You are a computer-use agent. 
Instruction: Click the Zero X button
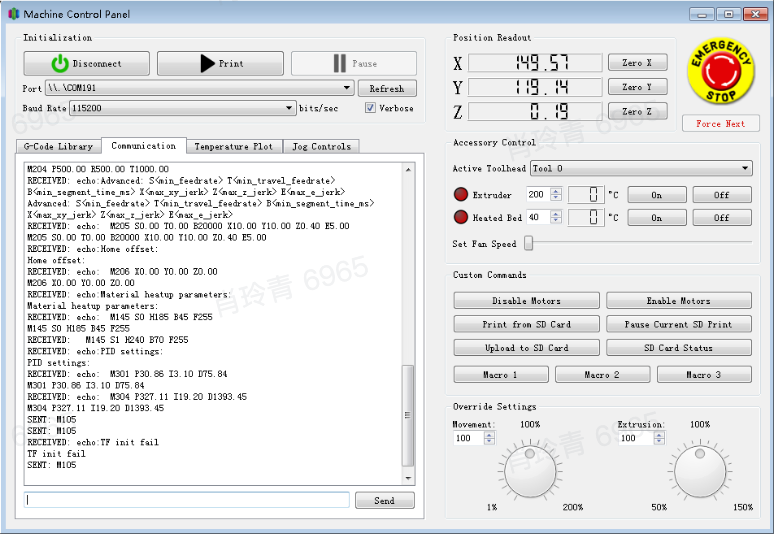point(637,63)
